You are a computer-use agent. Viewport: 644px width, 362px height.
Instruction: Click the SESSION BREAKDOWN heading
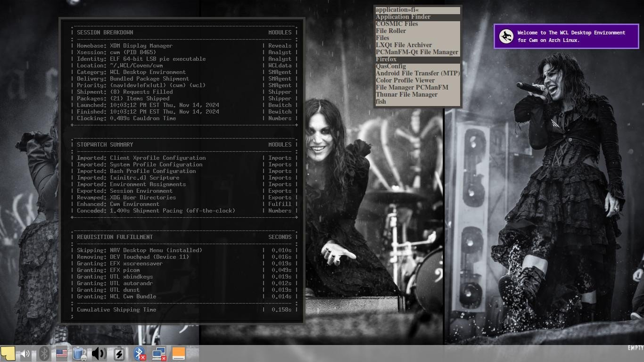coord(105,33)
